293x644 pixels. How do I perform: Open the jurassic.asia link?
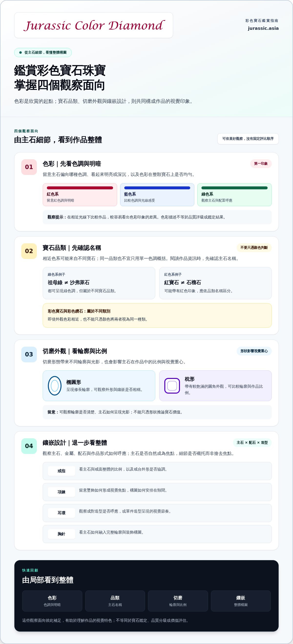[x=263, y=28]
